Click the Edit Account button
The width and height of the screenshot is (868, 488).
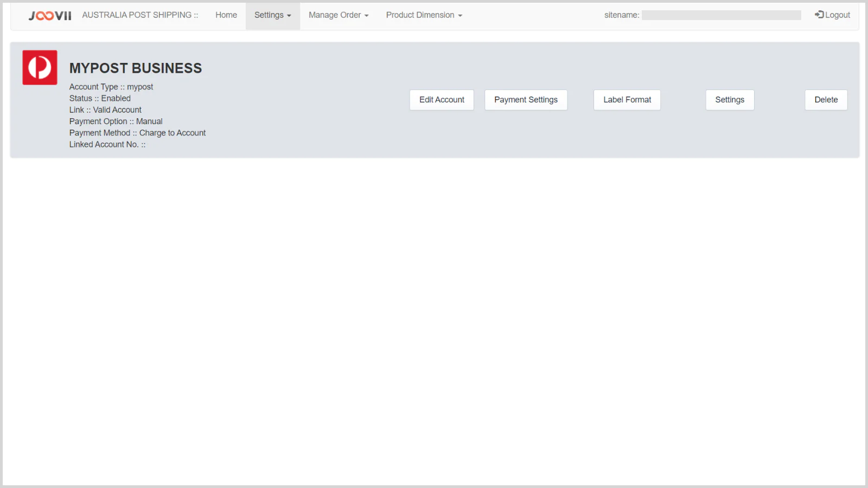[x=442, y=100]
